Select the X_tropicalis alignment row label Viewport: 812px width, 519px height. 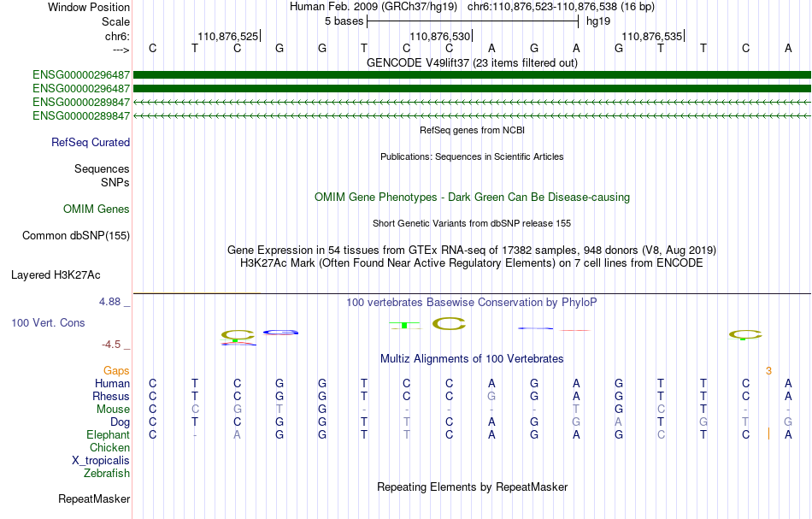tap(101, 461)
